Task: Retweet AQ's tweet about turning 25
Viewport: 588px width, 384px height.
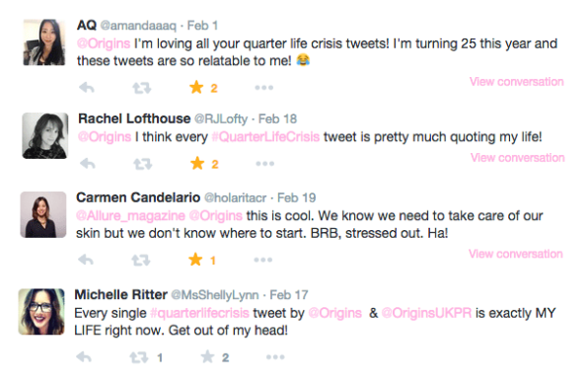Action: 142,88
